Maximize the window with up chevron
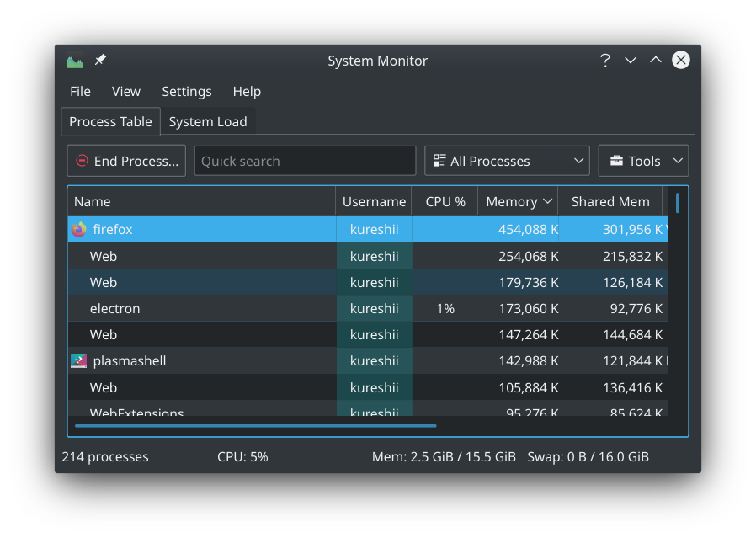The image size is (756, 538). (x=655, y=60)
